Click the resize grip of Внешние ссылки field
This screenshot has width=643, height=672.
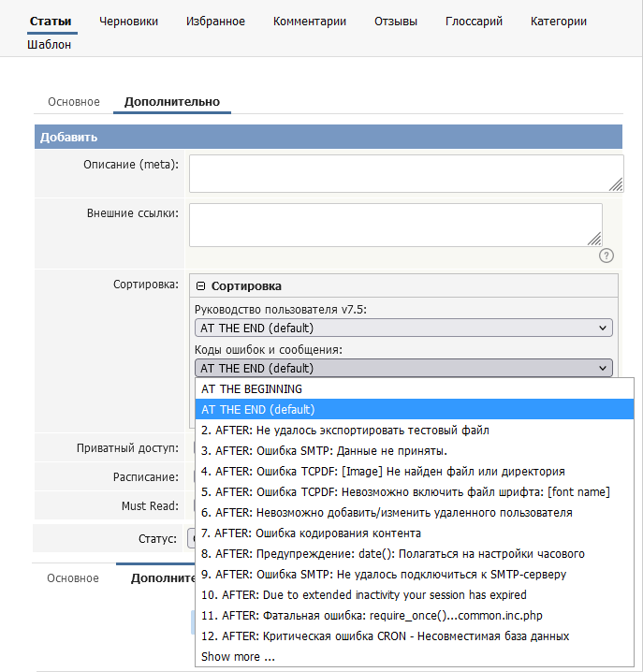coord(594,239)
